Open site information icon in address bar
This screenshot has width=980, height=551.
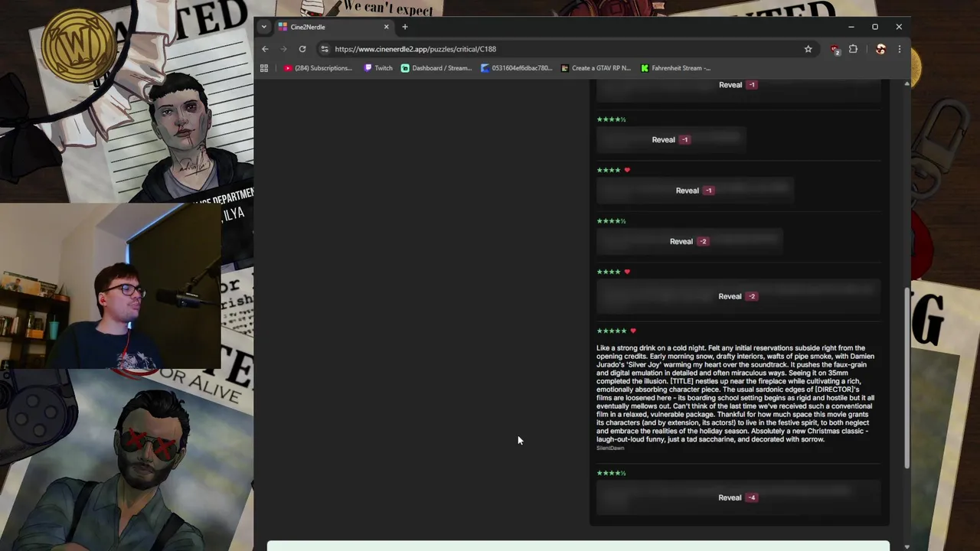pyautogui.click(x=325, y=49)
